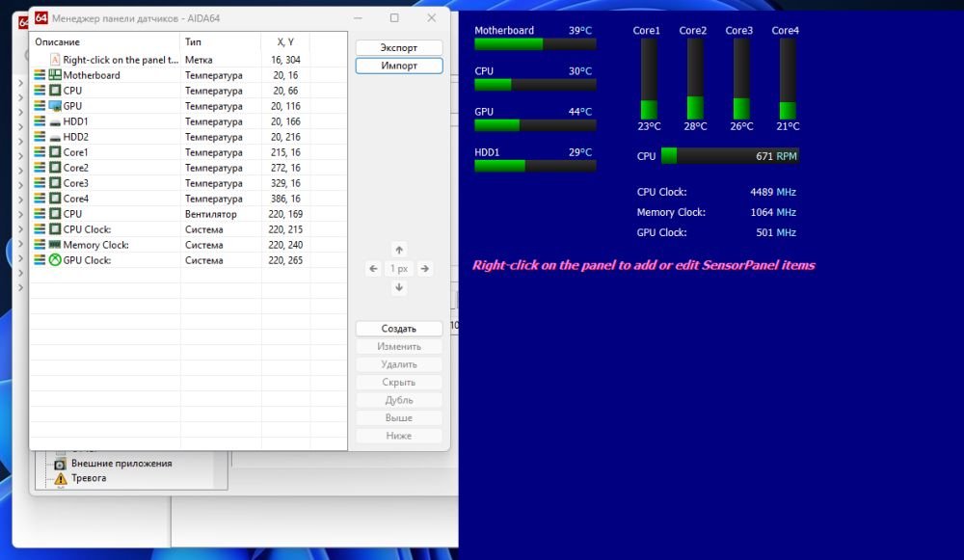Click the CPU Clock chip icon
The height and width of the screenshot is (560, 964).
[x=55, y=229]
